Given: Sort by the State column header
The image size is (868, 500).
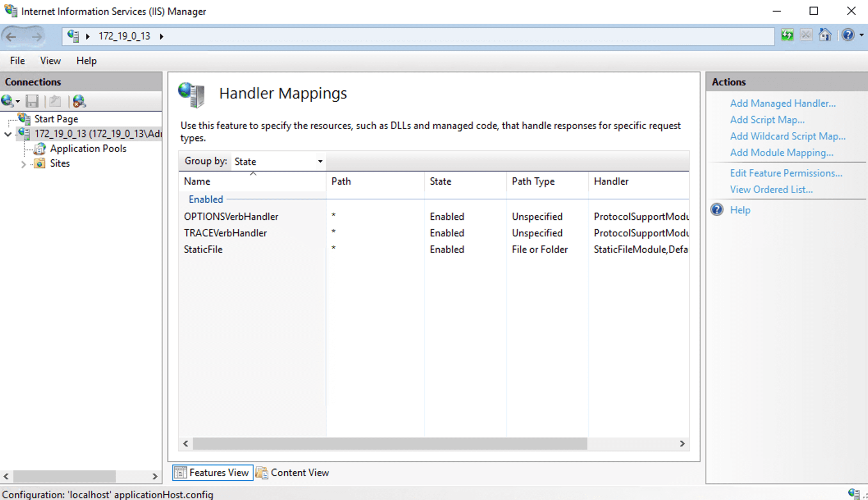Looking at the screenshot, I should (466, 181).
